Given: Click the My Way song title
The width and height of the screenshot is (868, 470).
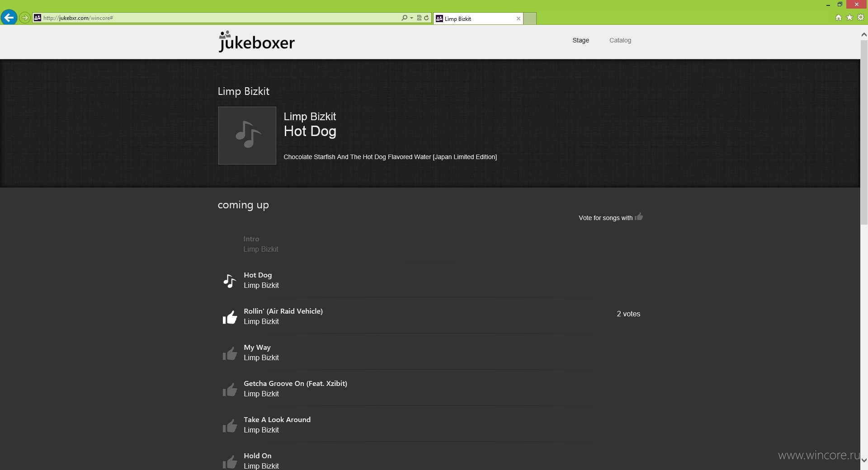Looking at the screenshot, I should pyautogui.click(x=257, y=348).
